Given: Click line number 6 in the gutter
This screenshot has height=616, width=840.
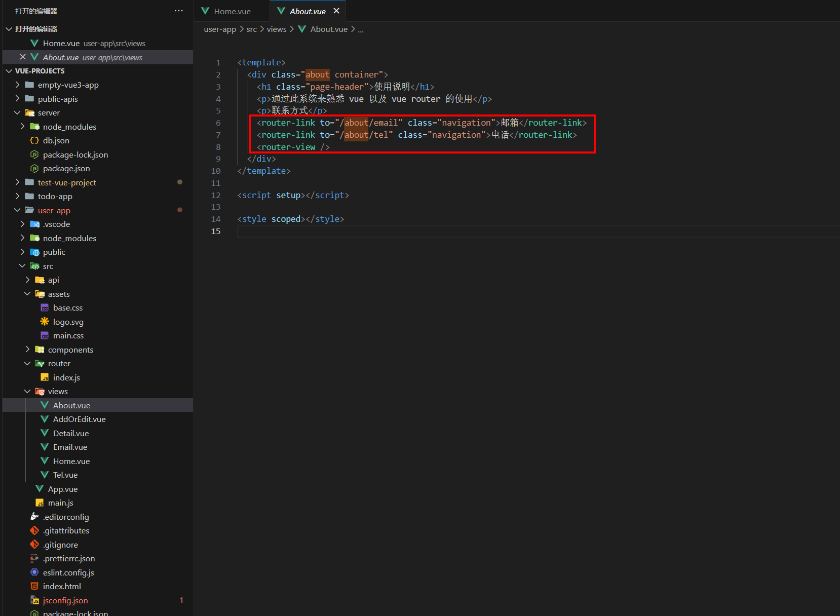Looking at the screenshot, I should click(218, 123).
